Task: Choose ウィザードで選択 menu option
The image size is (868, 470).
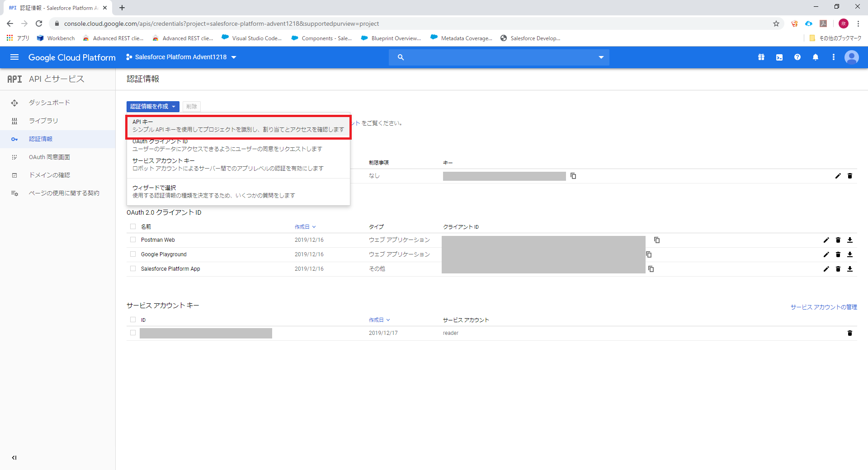Action: (x=238, y=192)
